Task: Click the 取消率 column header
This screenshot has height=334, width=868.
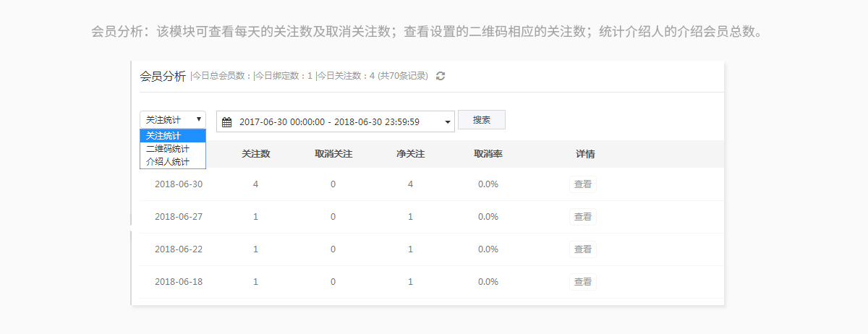Action: point(488,154)
